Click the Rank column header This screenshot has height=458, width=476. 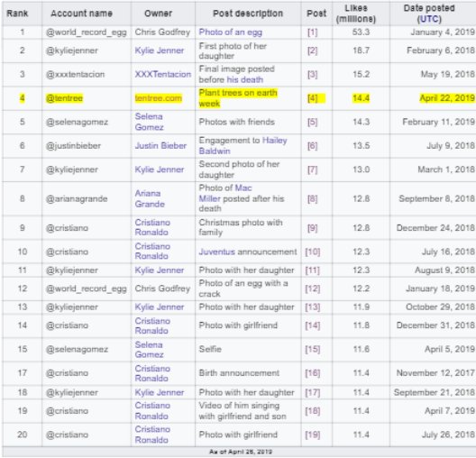pos(17,14)
